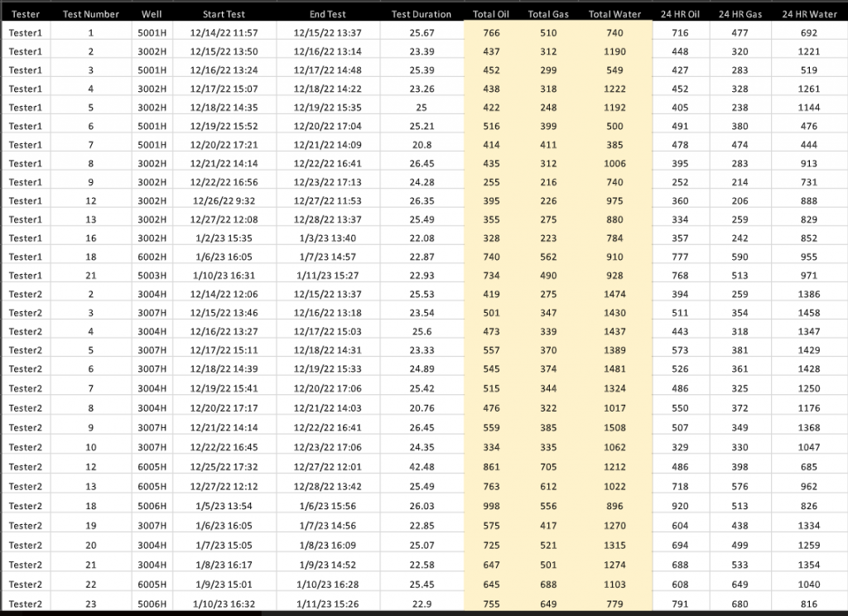The height and width of the screenshot is (616, 848).
Task: Click the "Tester" column header
Action: point(26,14)
